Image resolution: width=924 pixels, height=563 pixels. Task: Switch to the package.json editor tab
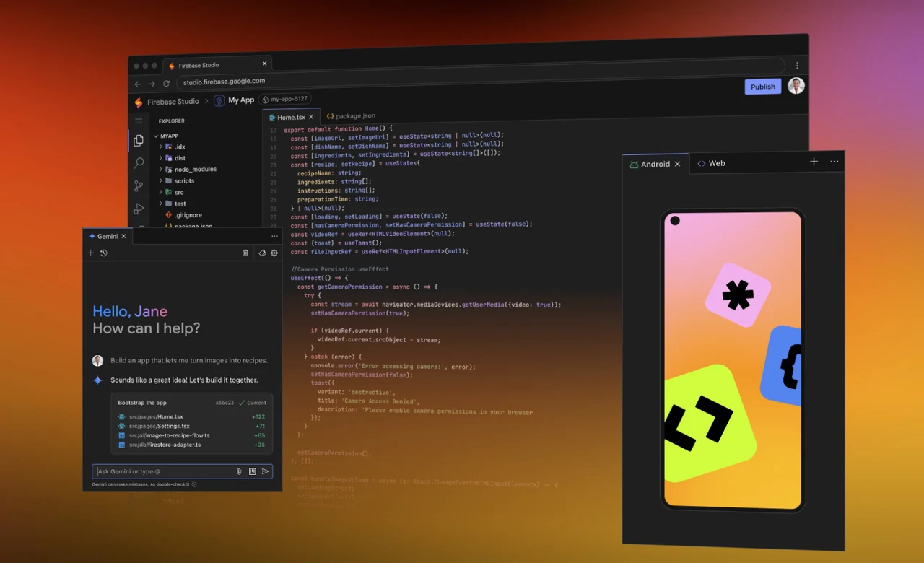(351, 115)
